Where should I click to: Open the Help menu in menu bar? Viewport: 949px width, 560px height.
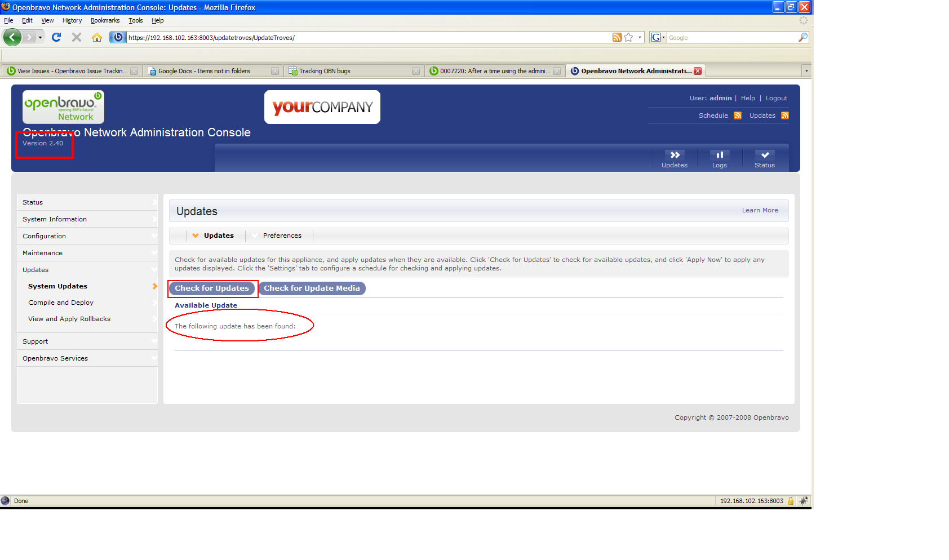click(x=158, y=20)
